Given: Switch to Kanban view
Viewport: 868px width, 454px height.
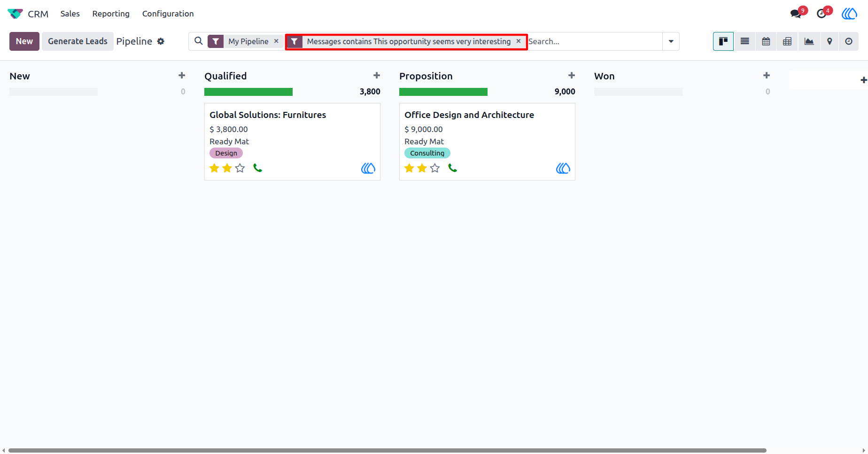Looking at the screenshot, I should tap(723, 41).
